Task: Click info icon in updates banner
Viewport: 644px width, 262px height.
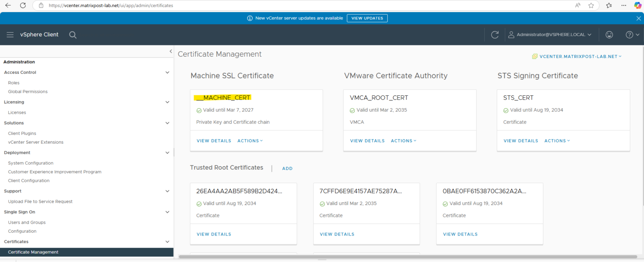Action: point(250,18)
